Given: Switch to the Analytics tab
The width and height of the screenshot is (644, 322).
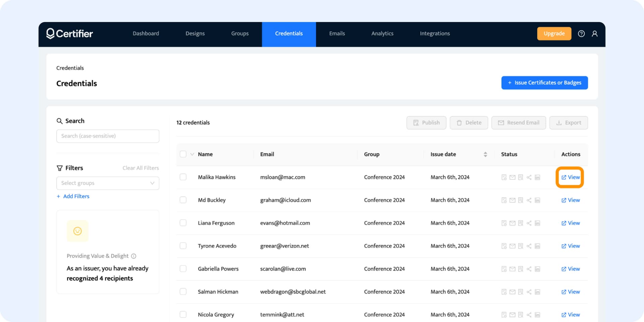Looking at the screenshot, I should click(382, 34).
